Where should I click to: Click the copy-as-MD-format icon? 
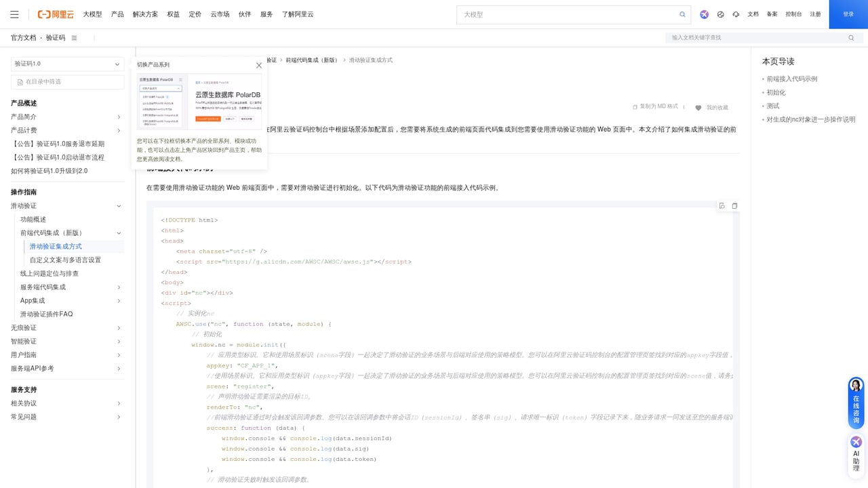point(635,107)
